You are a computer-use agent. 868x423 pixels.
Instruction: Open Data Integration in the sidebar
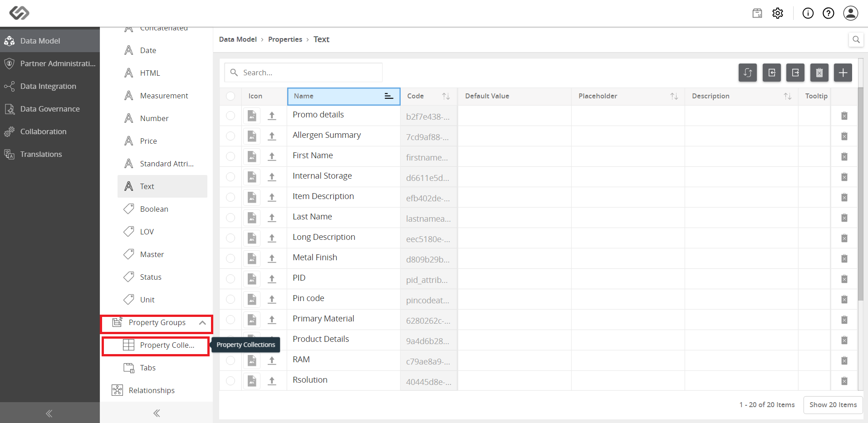click(x=50, y=86)
